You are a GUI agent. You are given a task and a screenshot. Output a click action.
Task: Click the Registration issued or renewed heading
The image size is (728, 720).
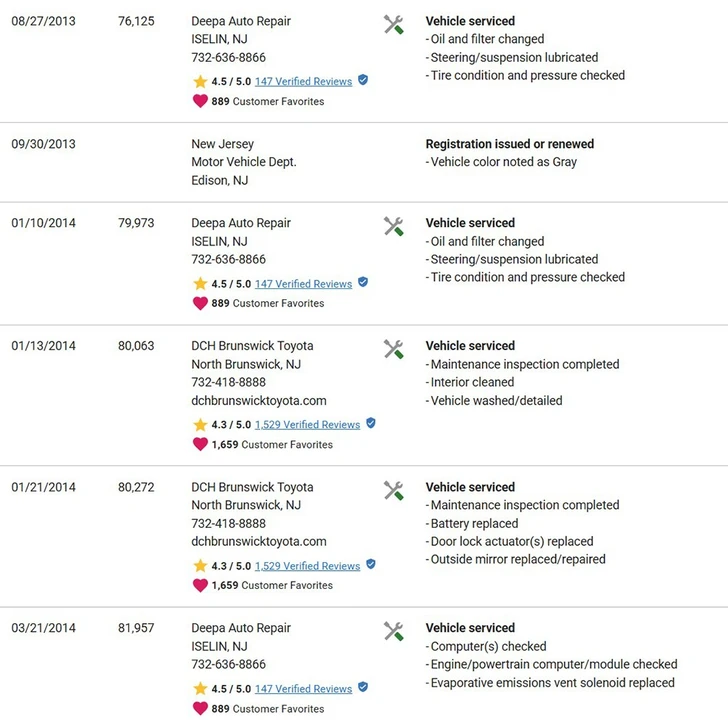(510, 144)
